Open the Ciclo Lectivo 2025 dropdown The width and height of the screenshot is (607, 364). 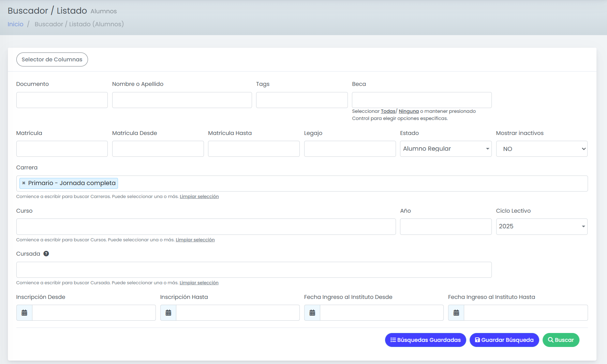542,227
